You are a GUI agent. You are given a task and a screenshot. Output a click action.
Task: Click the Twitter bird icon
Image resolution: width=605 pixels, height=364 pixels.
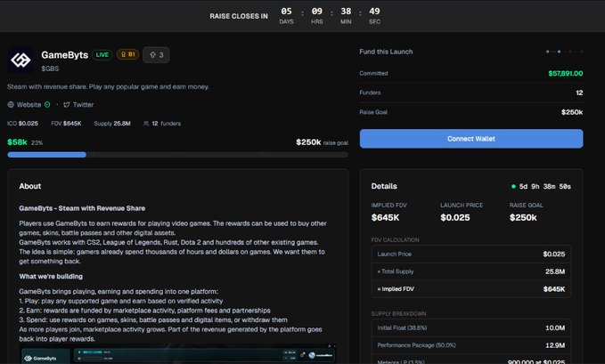point(67,105)
